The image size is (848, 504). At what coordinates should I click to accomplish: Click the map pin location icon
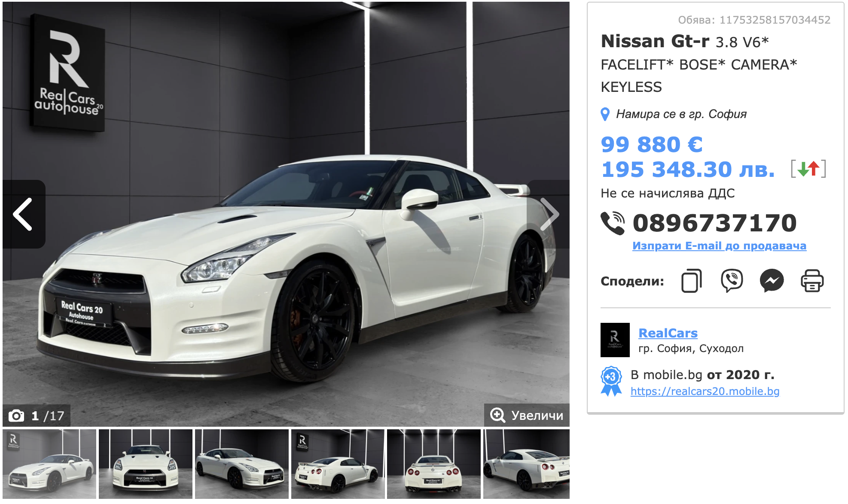coord(605,114)
